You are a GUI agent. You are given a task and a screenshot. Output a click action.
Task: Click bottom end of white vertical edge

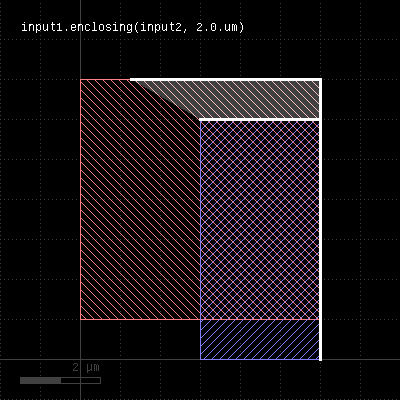[320, 360]
